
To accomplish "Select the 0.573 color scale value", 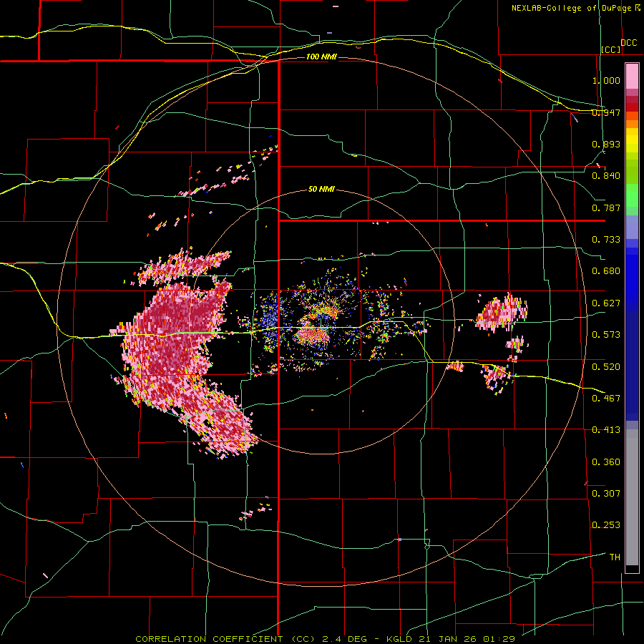I will coord(606,335).
